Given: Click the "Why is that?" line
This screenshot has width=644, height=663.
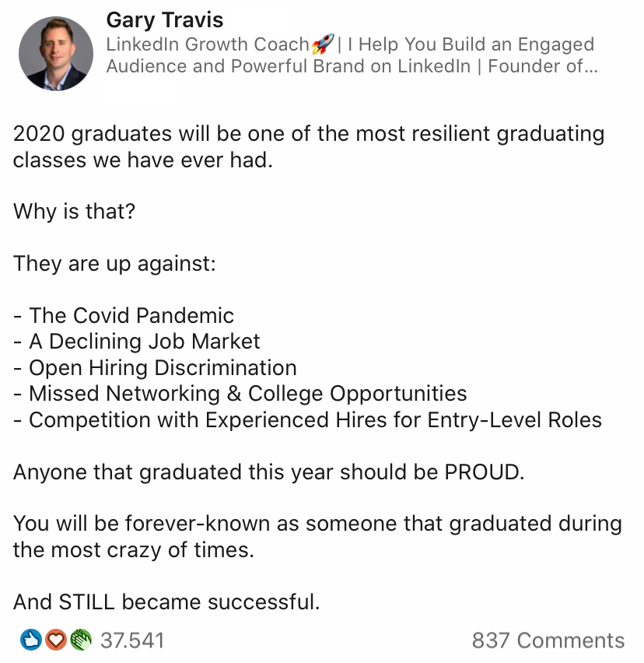Looking at the screenshot, I should (x=74, y=212).
